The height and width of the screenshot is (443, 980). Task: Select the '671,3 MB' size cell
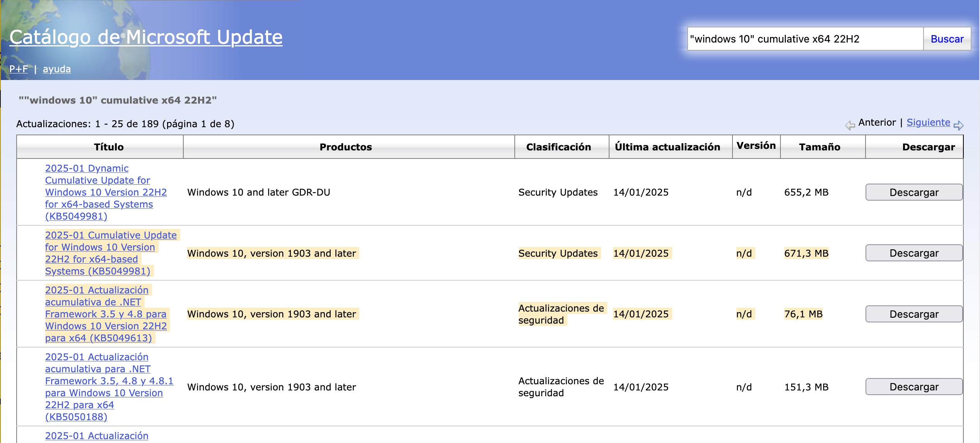point(806,253)
